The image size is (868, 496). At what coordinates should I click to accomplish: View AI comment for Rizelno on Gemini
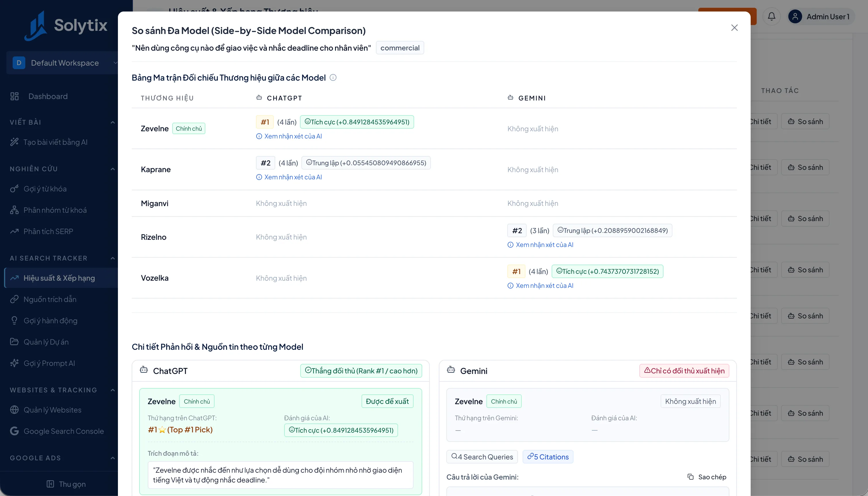tap(540, 245)
